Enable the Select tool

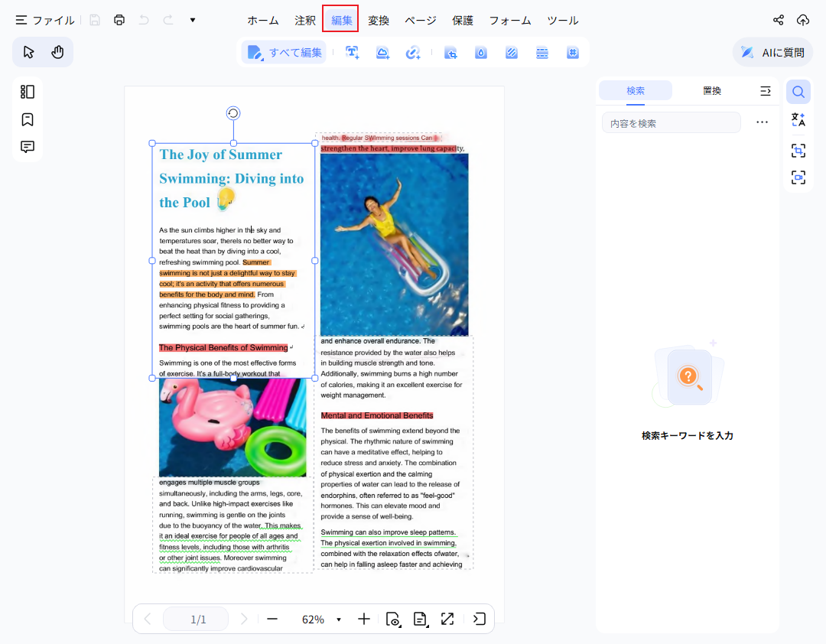tap(28, 51)
